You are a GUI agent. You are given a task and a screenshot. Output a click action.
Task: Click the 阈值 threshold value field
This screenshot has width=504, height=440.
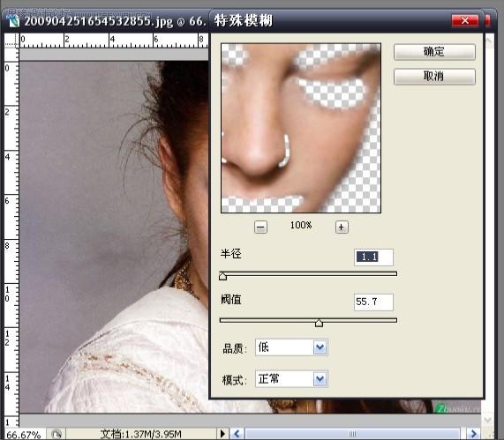pyautogui.click(x=373, y=302)
